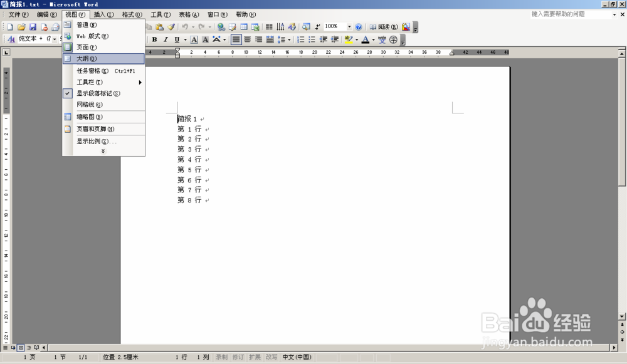Apply character shading A icon
Viewport: 627px width, 364px height.
click(x=205, y=39)
